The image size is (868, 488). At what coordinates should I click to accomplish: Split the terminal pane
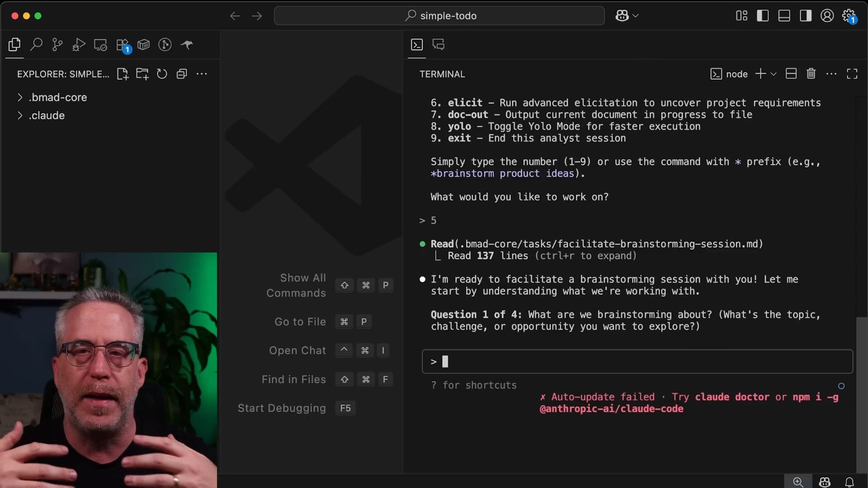click(791, 74)
